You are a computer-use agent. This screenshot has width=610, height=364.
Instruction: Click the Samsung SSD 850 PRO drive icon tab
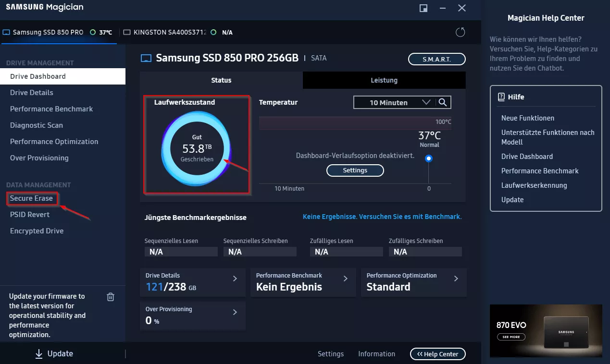pos(6,33)
